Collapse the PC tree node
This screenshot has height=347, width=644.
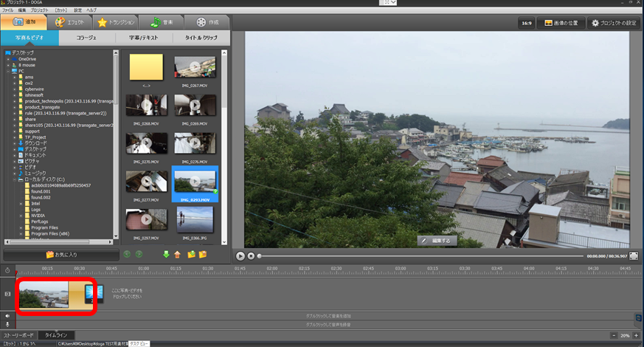[x=8, y=71]
